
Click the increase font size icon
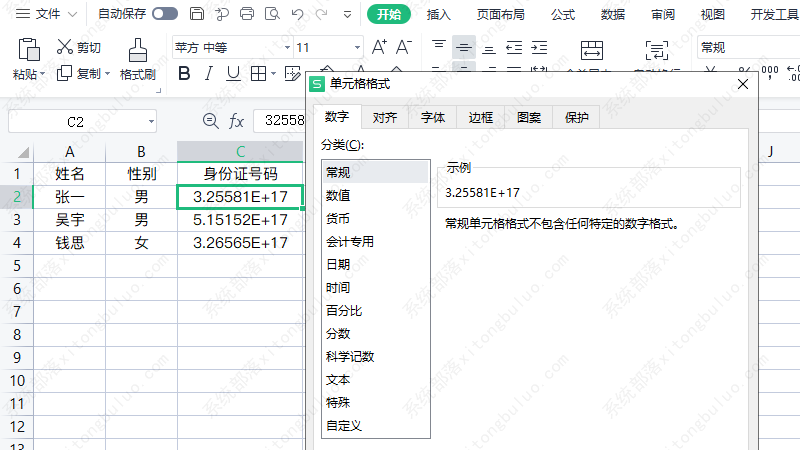tap(379, 47)
